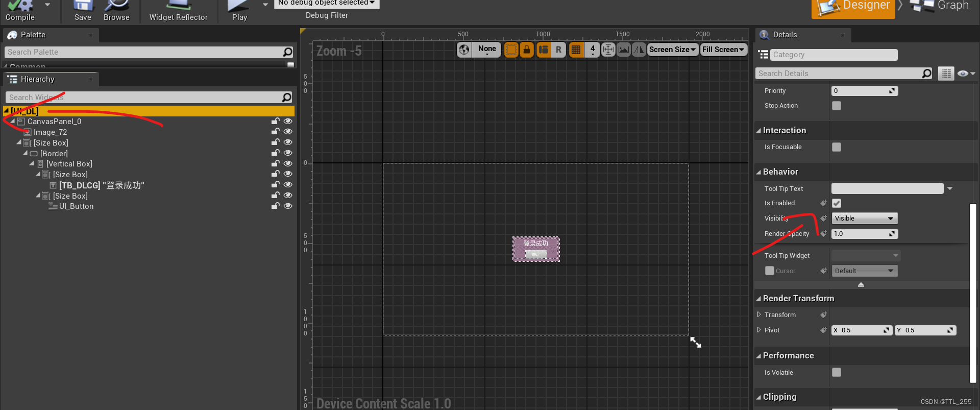This screenshot has width=980, height=410.
Task: Expand the Pivot property row
Action: (x=759, y=330)
